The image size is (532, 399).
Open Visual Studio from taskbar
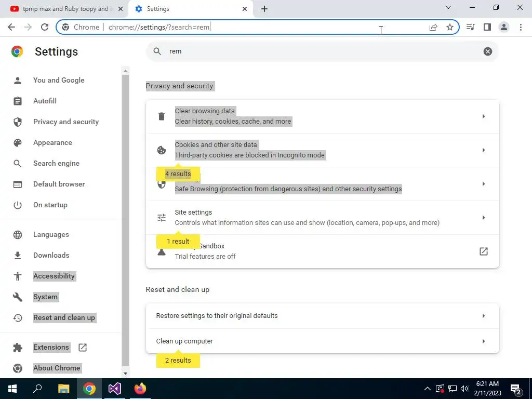(x=115, y=389)
